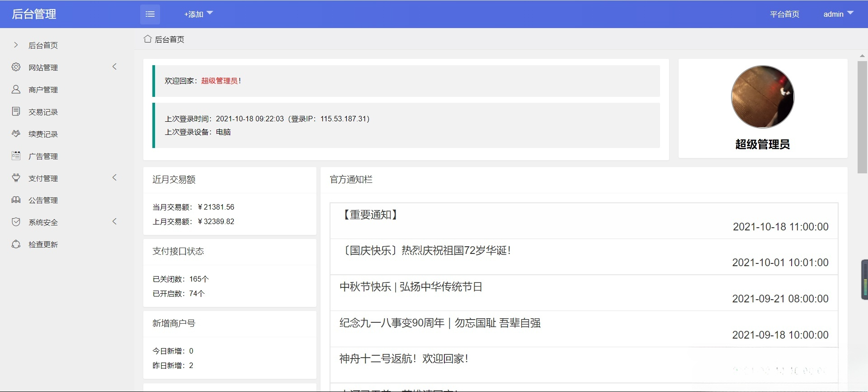Click the hamburger menu toggle button
The height and width of the screenshot is (392, 868).
[x=150, y=14]
